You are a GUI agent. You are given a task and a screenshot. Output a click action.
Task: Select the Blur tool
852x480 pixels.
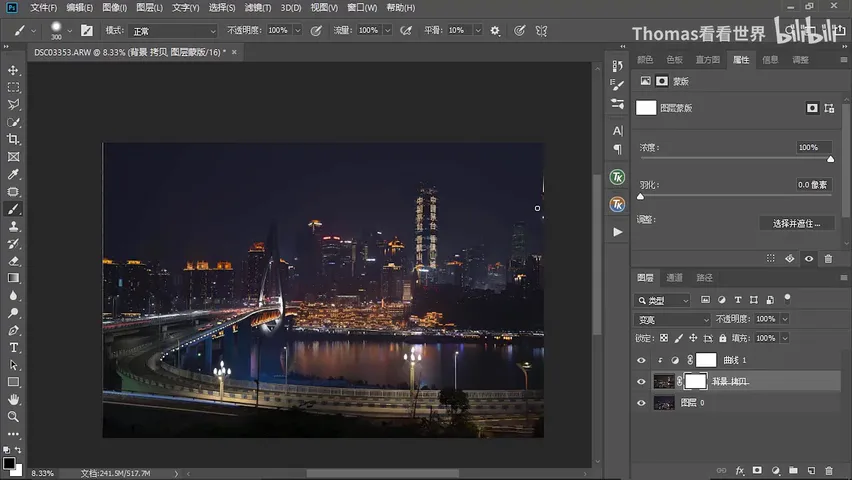tap(13, 295)
